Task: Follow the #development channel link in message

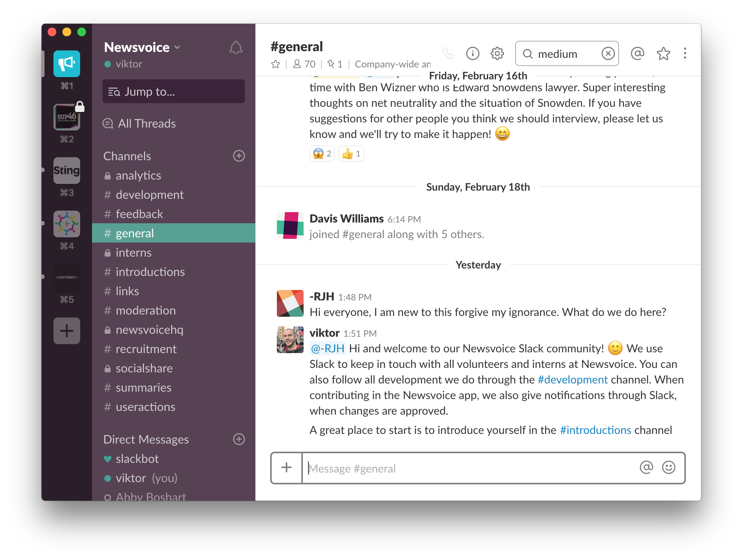Action: tap(573, 380)
